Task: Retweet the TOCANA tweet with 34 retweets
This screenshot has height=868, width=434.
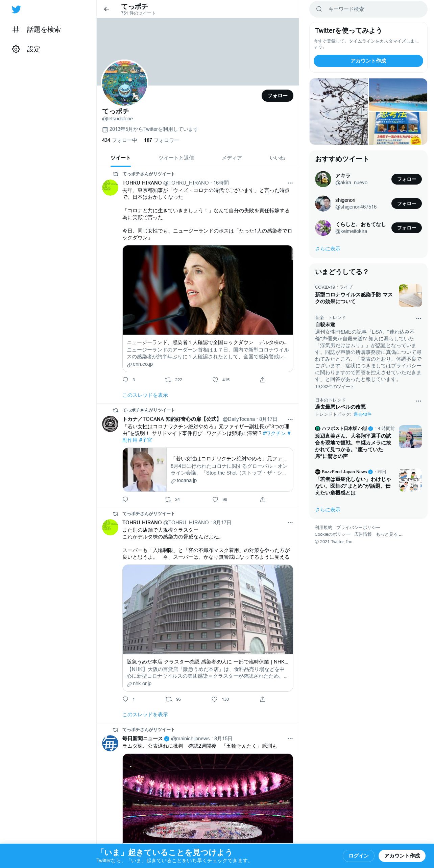Action: (x=168, y=499)
